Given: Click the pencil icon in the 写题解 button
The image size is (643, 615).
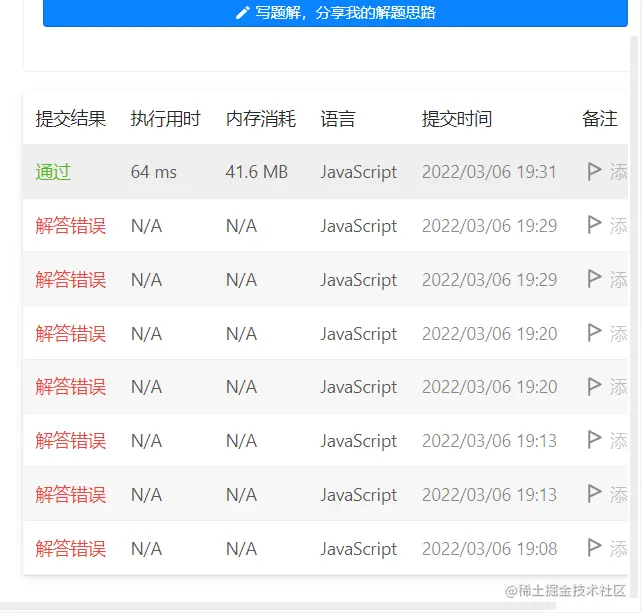Looking at the screenshot, I should point(242,13).
